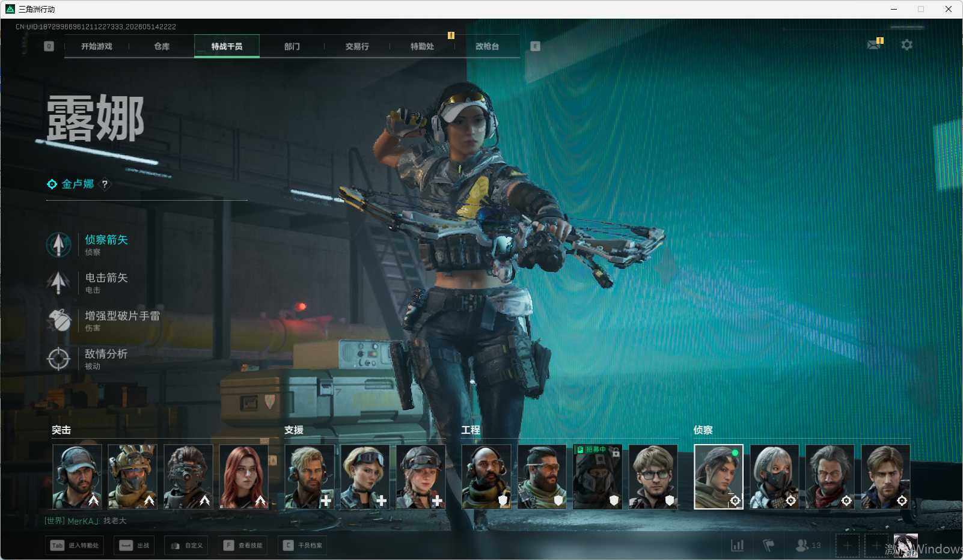Click the Q previous-tab key icon
Viewport: 963px width, 560px height.
point(49,46)
